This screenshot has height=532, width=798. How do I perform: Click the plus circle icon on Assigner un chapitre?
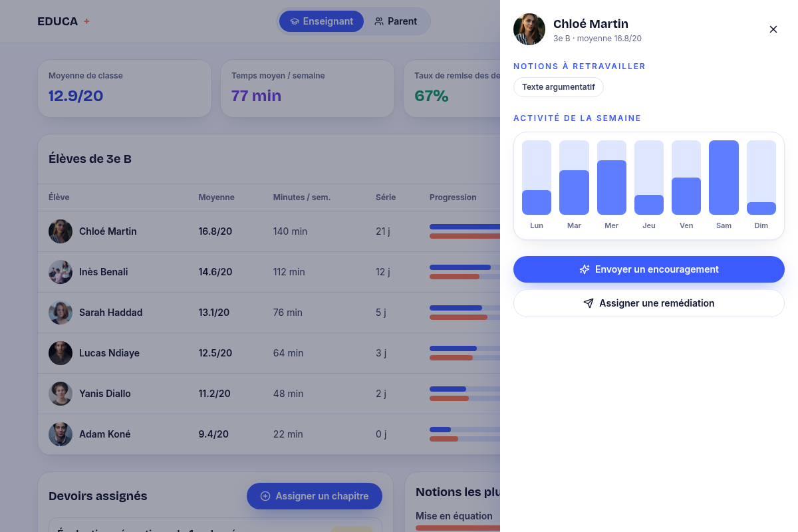(x=265, y=496)
